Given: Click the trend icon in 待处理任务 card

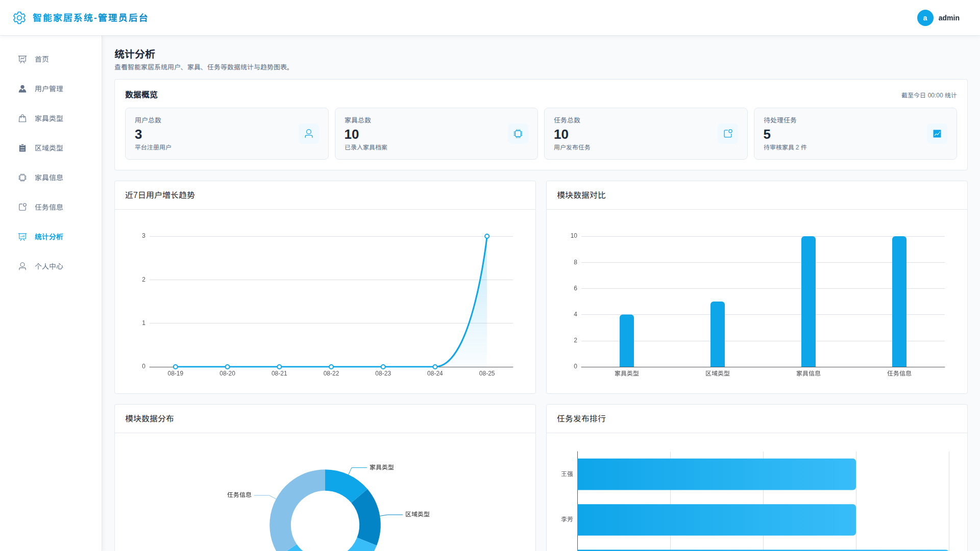Looking at the screenshot, I should tap(937, 134).
